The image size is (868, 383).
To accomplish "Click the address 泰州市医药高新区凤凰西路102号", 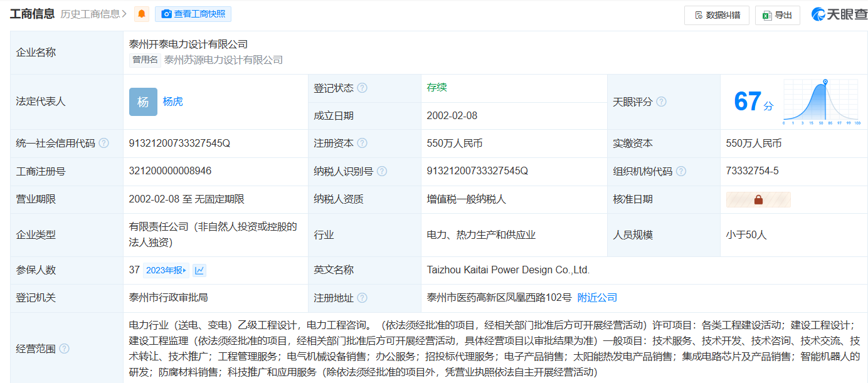I will click(499, 298).
